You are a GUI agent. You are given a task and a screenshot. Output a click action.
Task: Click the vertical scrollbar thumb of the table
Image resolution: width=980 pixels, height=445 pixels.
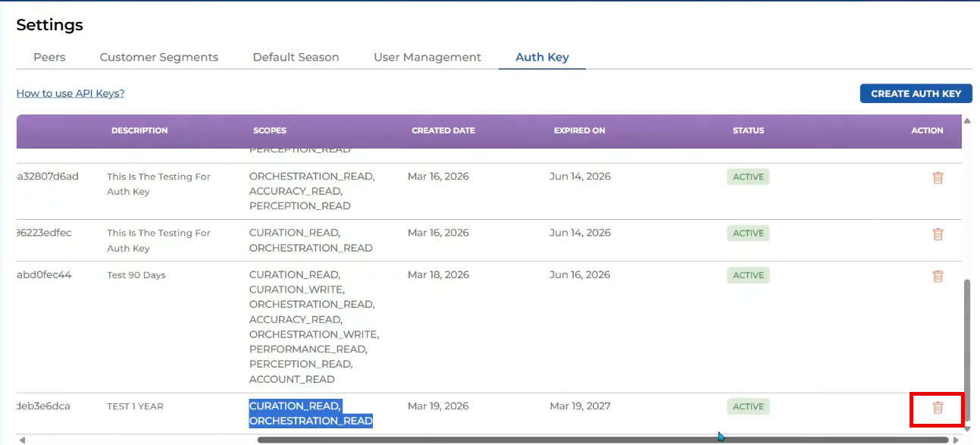966,349
